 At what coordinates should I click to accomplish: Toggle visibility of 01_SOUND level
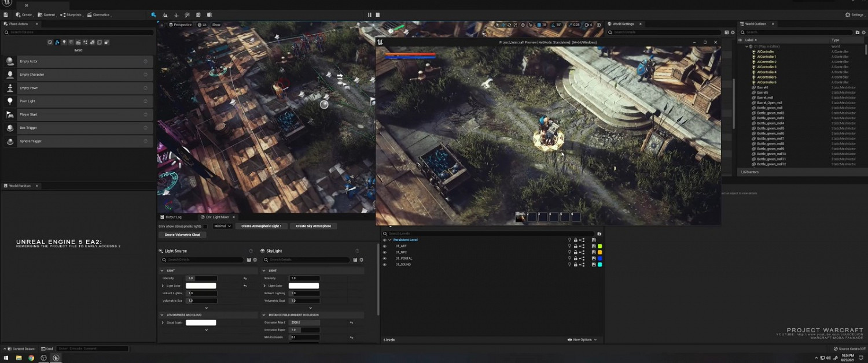(x=384, y=264)
